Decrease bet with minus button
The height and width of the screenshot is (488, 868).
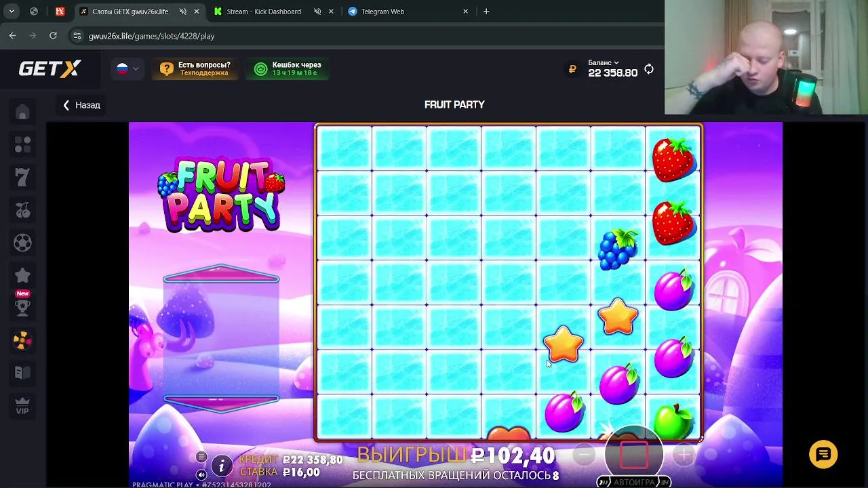click(x=584, y=455)
